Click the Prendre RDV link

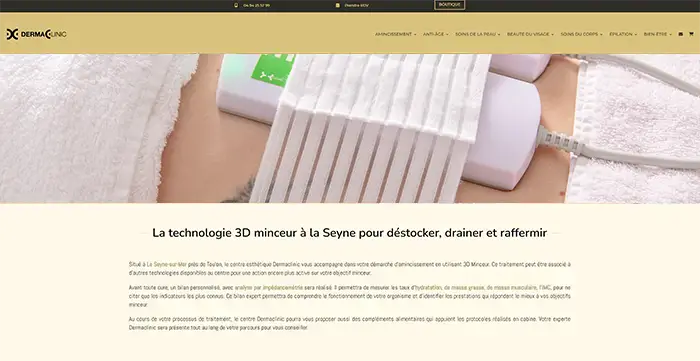[357, 6]
